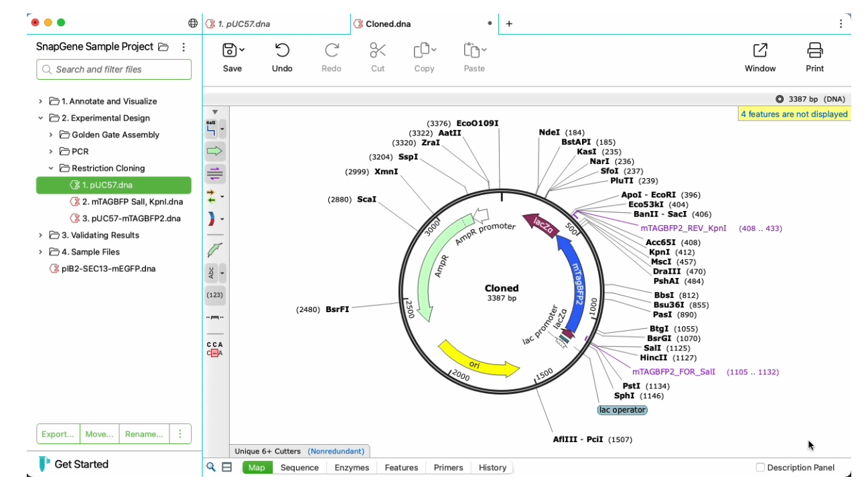Enable the Description Panel checkbox
This screenshot has height=495, width=868.
point(760,468)
